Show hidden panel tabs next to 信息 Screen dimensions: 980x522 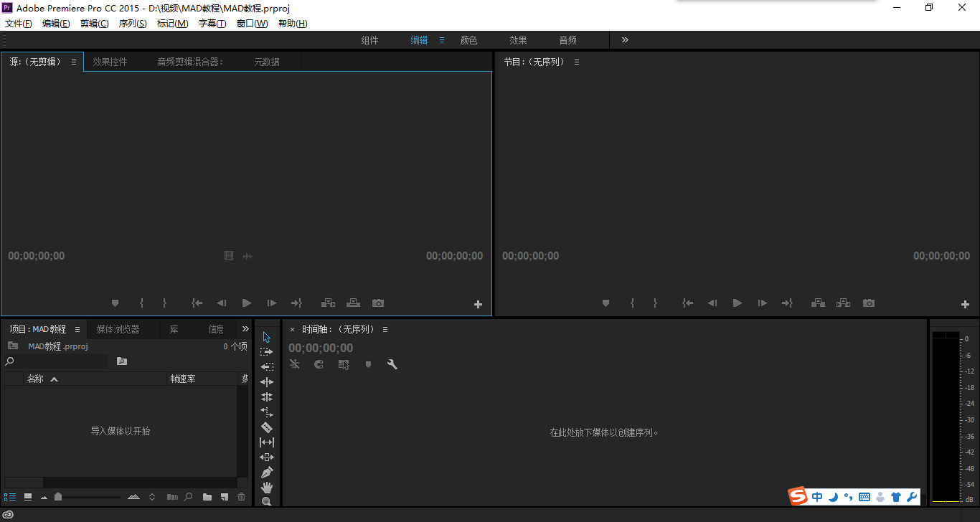click(245, 329)
